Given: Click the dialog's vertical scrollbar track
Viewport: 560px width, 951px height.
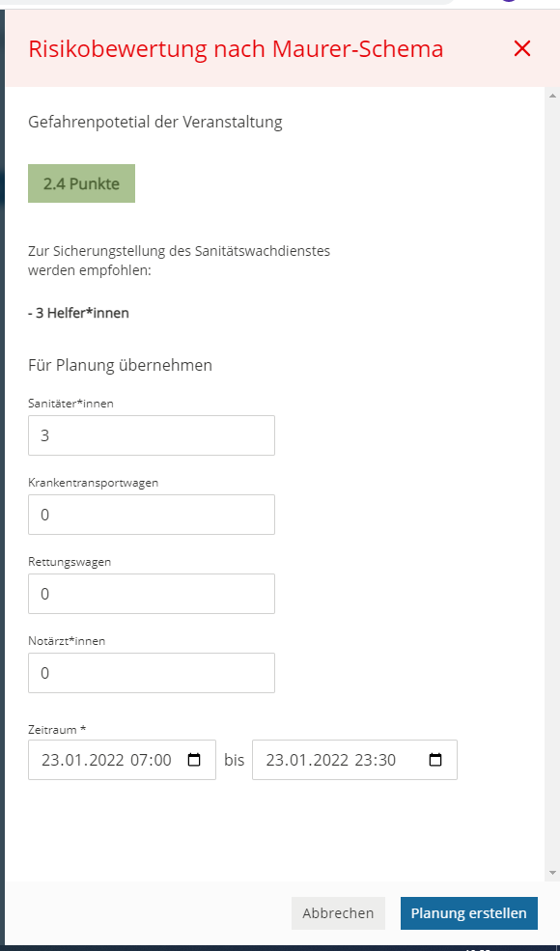Looking at the screenshot, I should (552, 484).
